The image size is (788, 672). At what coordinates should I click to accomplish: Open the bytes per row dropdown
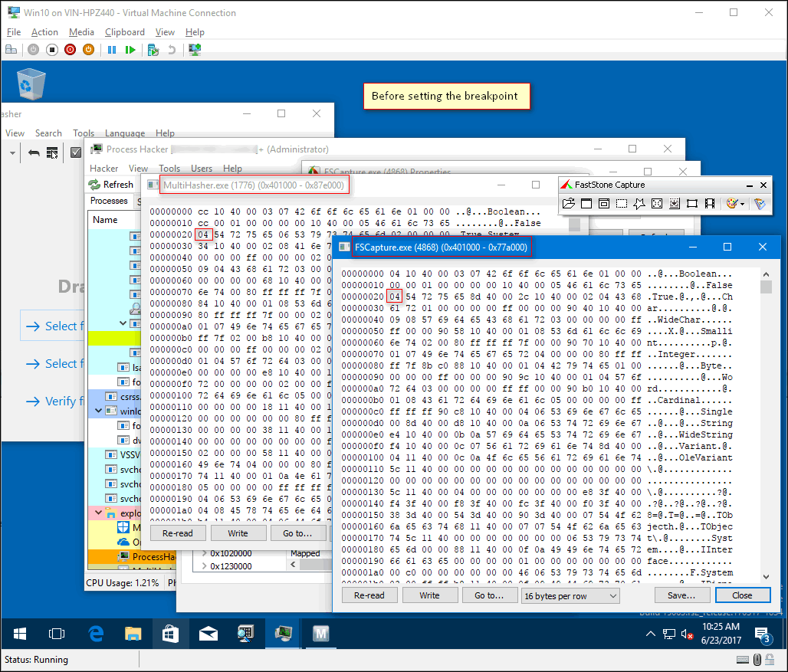coord(570,595)
